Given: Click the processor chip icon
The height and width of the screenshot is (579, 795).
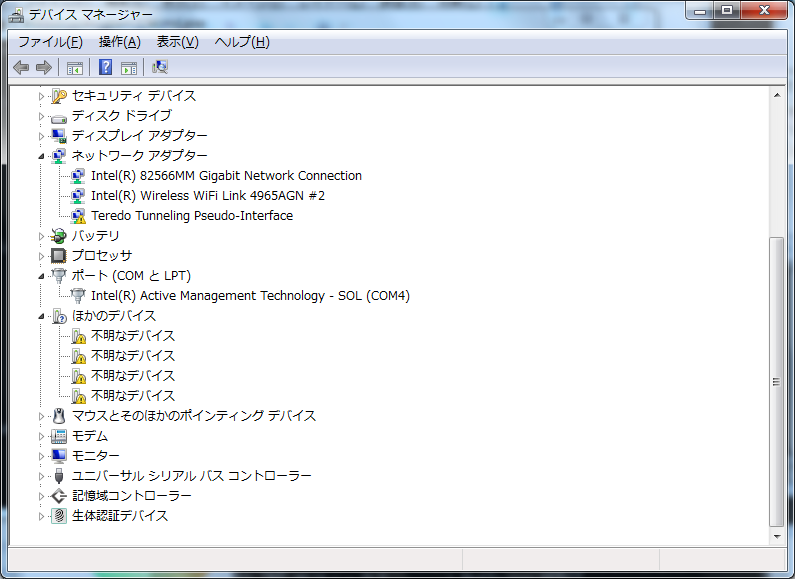Looking at the screenshot, I should click(59, 256).
